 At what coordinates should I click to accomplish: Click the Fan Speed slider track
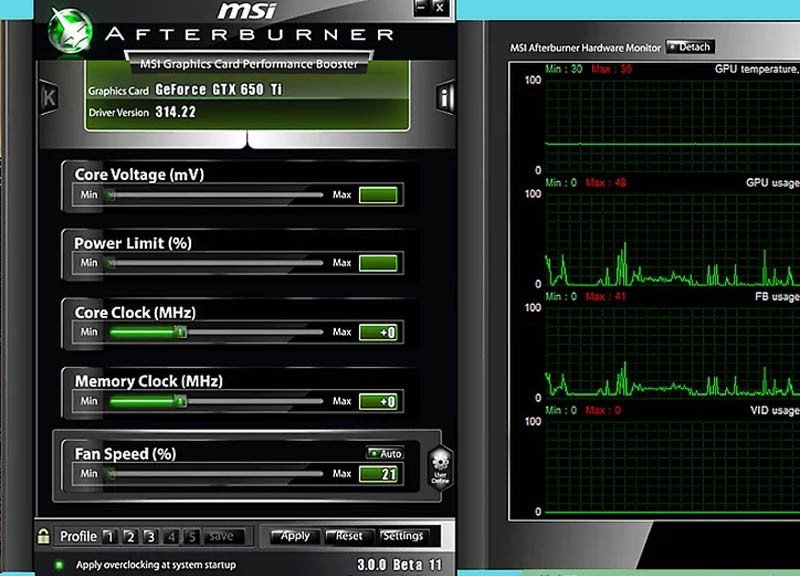(x=215, y=474)
